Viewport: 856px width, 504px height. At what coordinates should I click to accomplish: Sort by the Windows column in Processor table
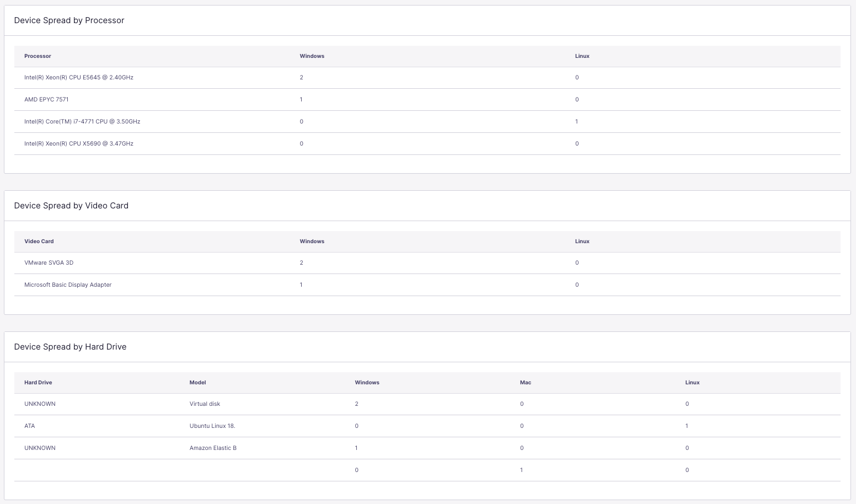tap(312, 56)
